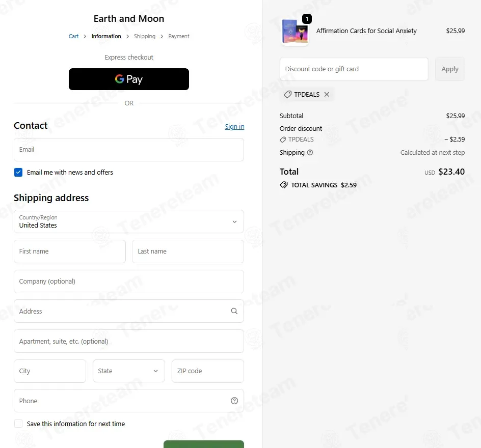Focus the Apartment, suite field
Image resolution: width=481 pixels, height=448 pixels.
click(129, 341)
